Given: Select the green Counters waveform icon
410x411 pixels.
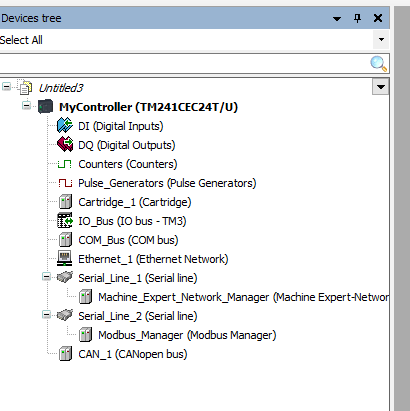Looking at the screenshot, I should (x=65, y=164).
